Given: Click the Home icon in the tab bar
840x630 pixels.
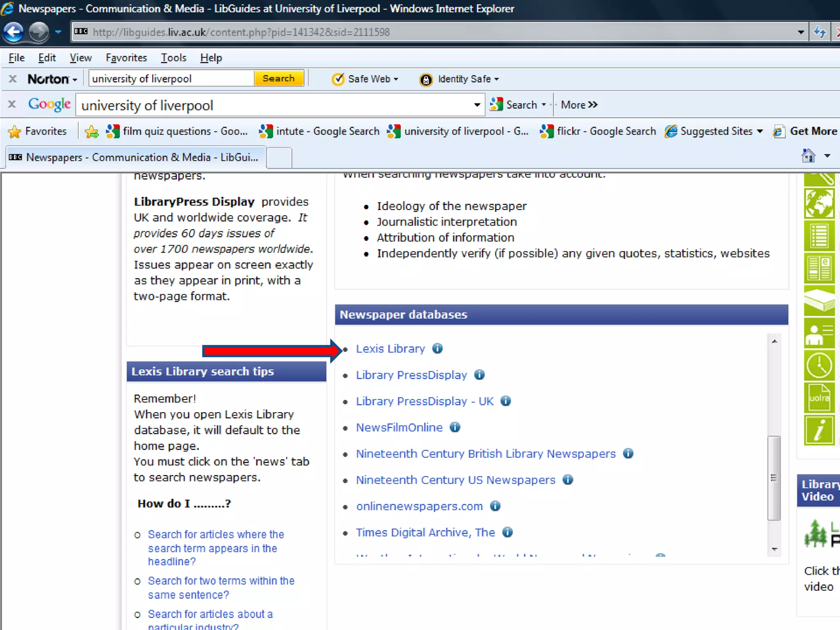Looking at the screenshot, I should [808, 156].
